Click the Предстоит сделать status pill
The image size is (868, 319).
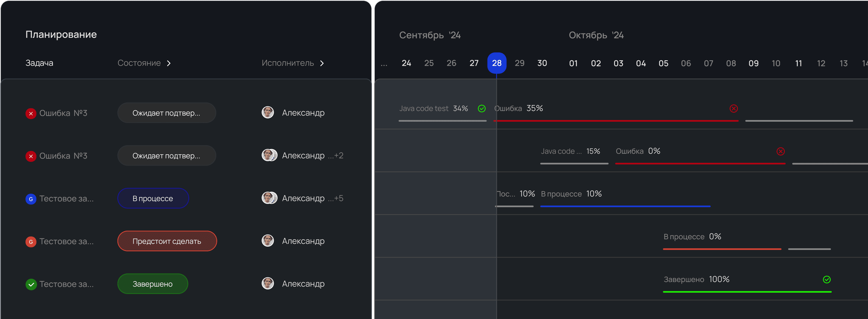167,241
